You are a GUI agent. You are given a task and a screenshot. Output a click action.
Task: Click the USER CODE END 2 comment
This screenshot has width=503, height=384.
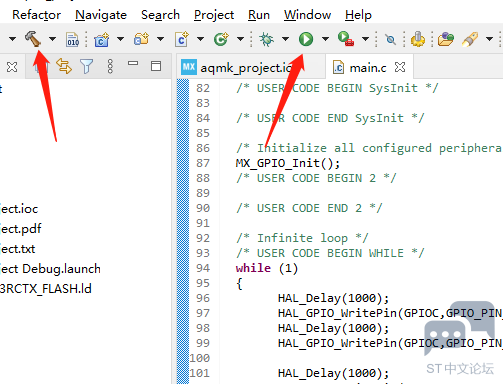309,208
